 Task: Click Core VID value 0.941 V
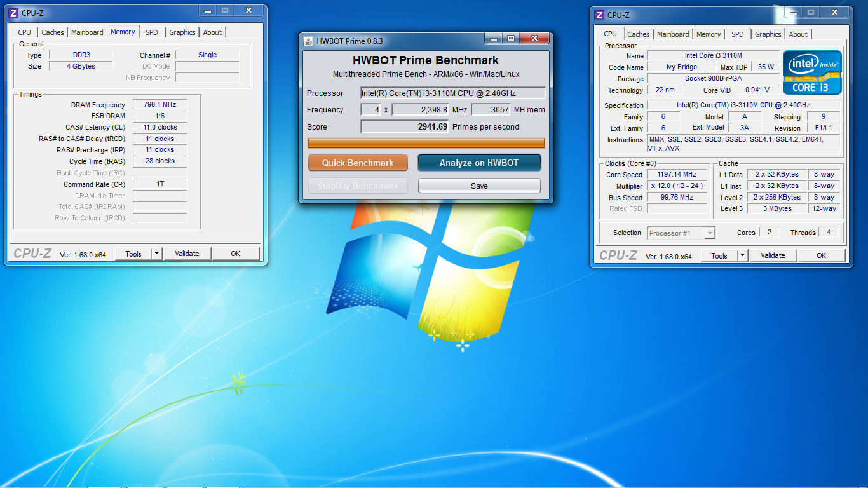757,90
